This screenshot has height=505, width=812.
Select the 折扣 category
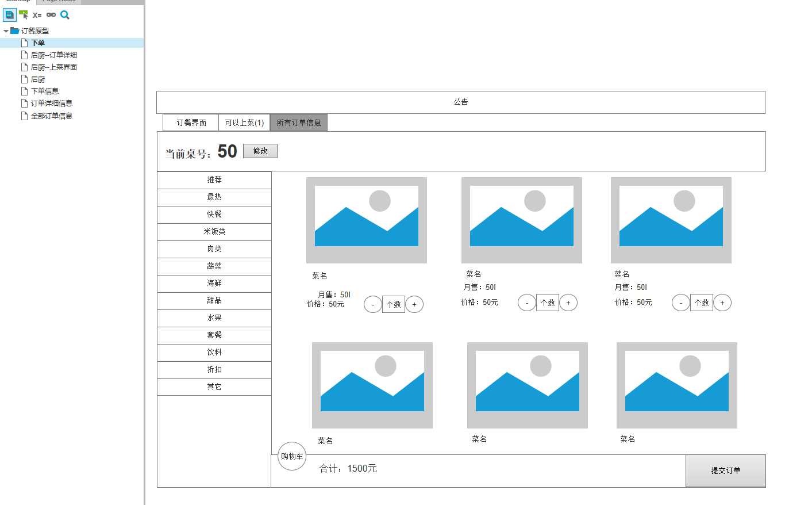pyautogui.click(x=214, y=370)
